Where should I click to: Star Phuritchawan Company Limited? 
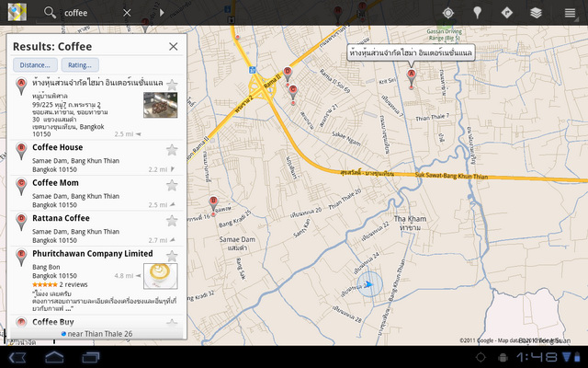pyautogui.click(x=172, y=256)
